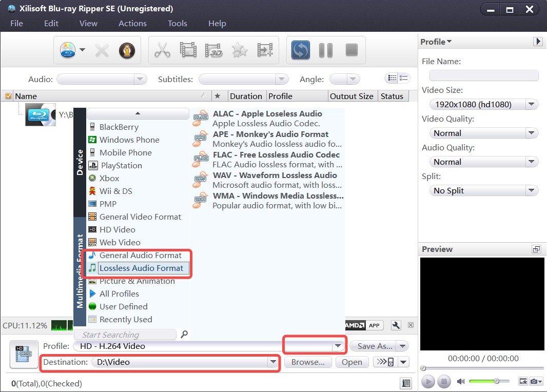Open the Profile combo box arrow
This screenshot has width=547, height=392.
point(338,346)
